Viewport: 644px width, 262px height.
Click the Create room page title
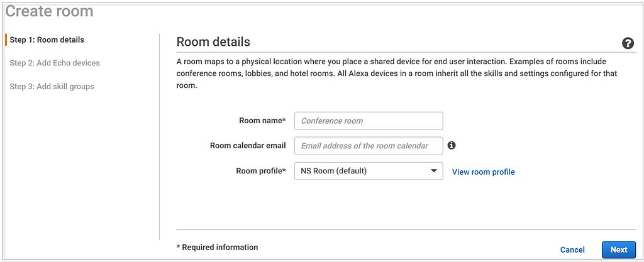[x=49, y=11]
